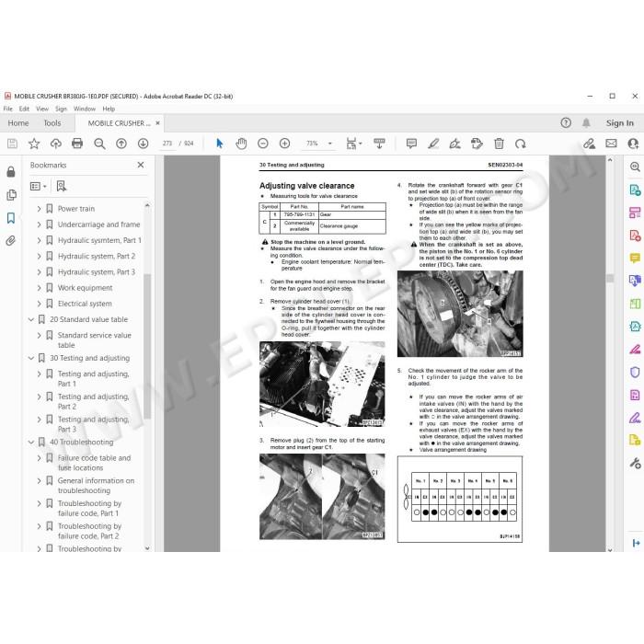This screenshot has width=644, height=644.
Task: Share link to file icon
Action: (x=590, y=144)
